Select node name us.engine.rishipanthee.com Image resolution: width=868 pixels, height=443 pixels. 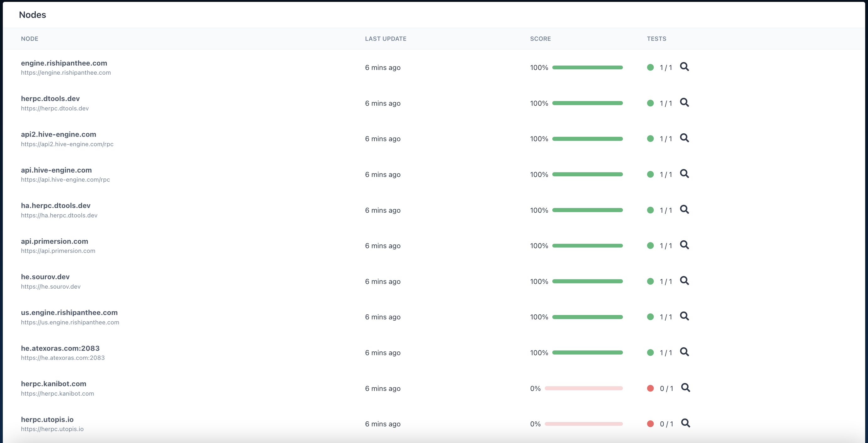point(69,312)
